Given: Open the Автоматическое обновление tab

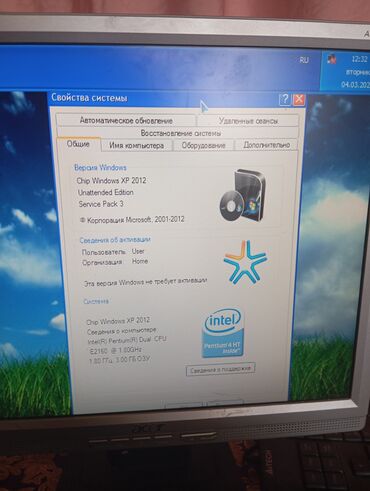Looking at the screenshot, I should click(126, 120).
